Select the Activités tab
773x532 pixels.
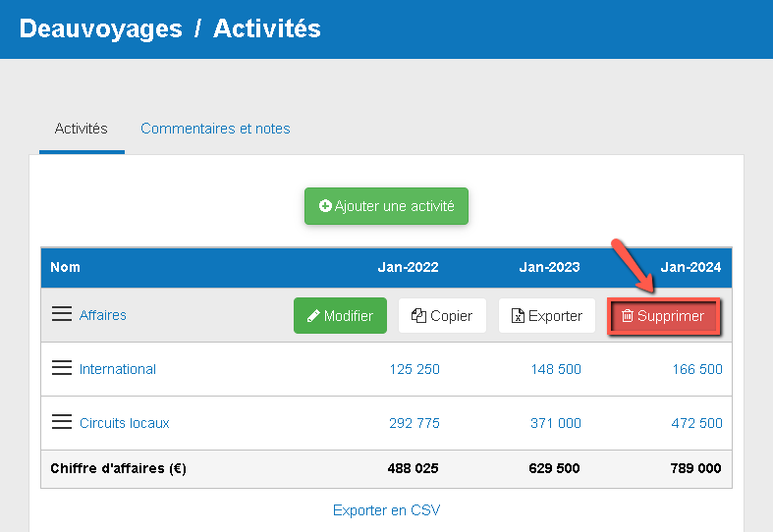[82, 129]
